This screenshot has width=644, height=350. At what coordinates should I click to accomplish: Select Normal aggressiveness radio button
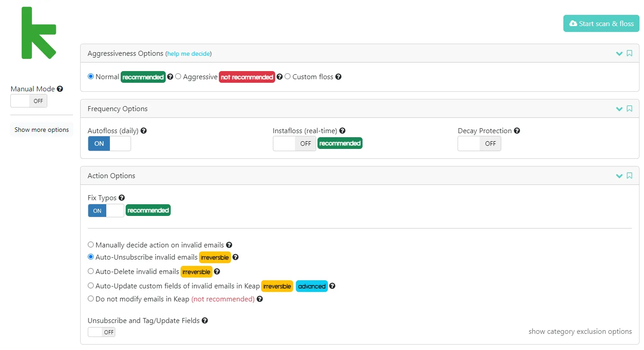[91, 76]
